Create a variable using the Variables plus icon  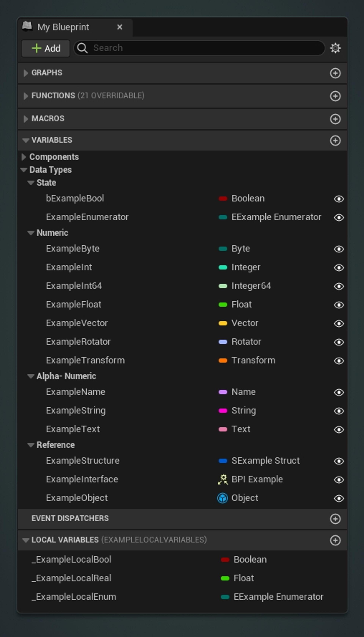click(335, 140)
